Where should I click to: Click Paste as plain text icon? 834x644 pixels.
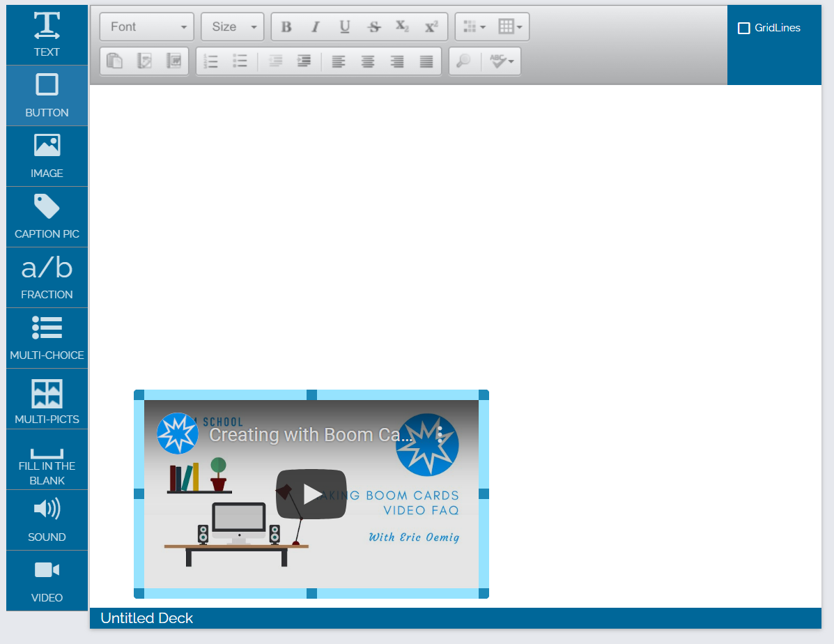[144, 61]
